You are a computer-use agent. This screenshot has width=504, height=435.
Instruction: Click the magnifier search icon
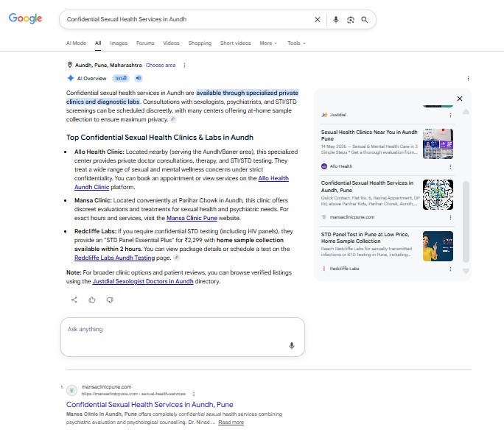click(365, 20)
